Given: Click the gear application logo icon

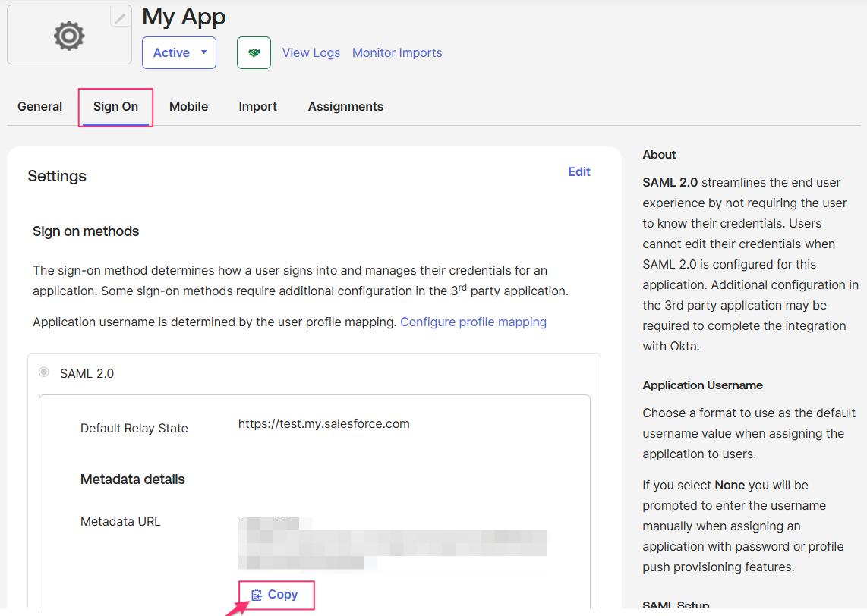Looking at the screenshot, I should [x=68, y=35].
